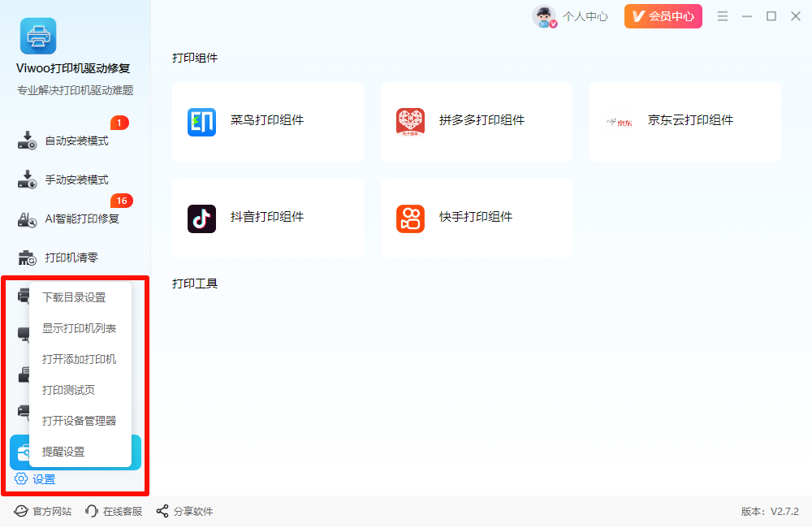Image resolution: width=812 pixels, height=528 pixels.
Task: Click the 打印工具 section heading
Action: [x=195, y=283]
